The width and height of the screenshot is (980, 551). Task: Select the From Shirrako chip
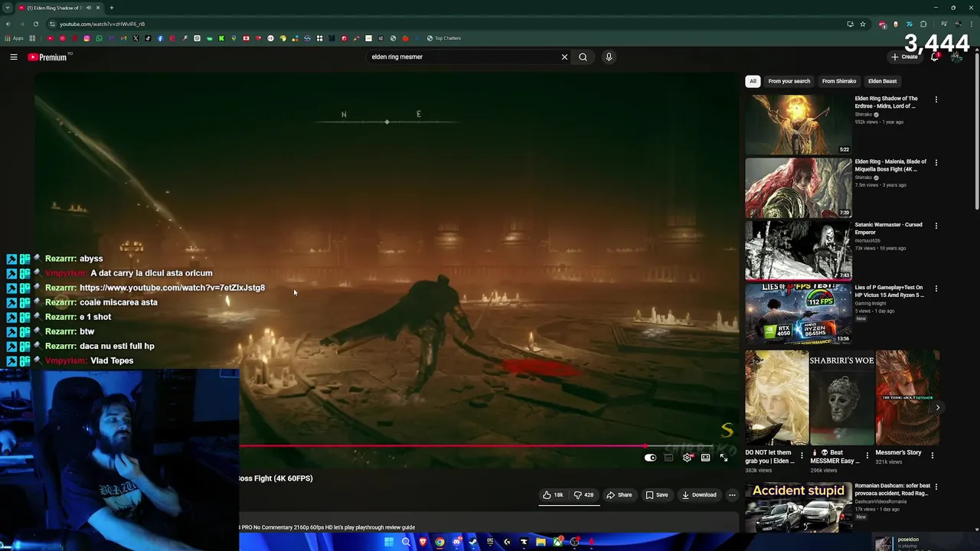point(839,81)
